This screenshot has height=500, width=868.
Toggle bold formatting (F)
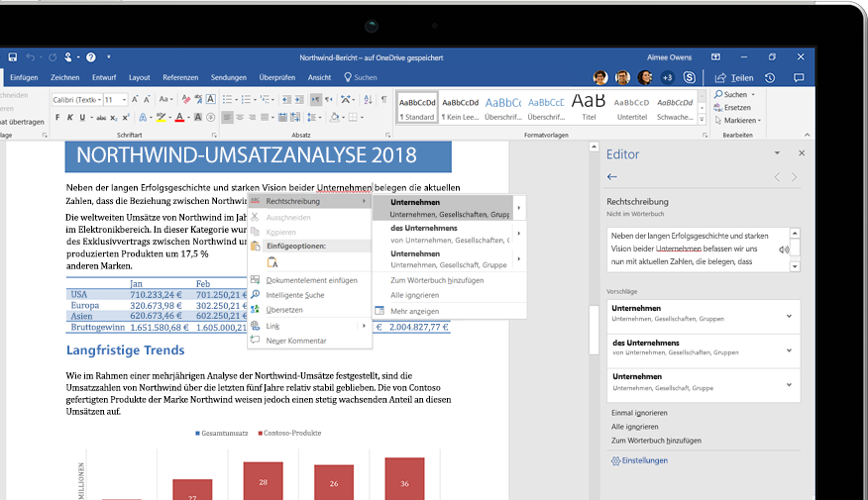57,117
